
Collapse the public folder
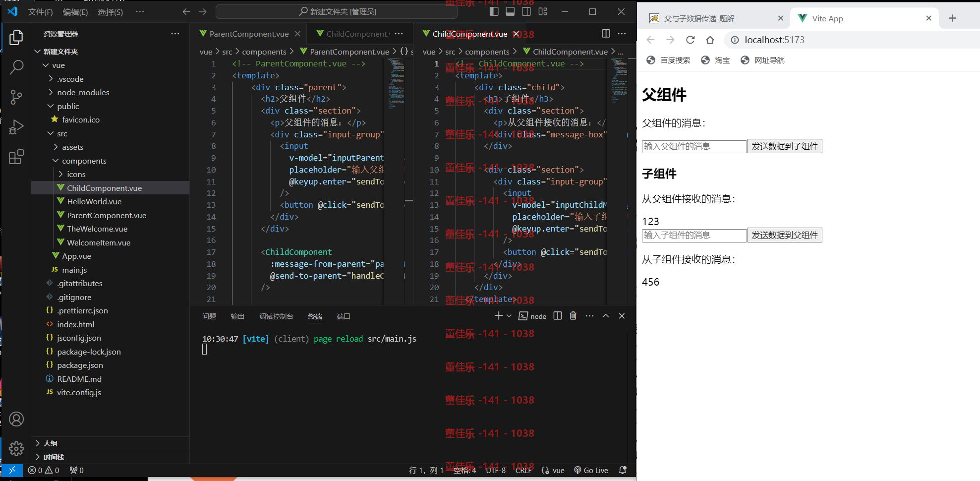(x=68, y=106)
